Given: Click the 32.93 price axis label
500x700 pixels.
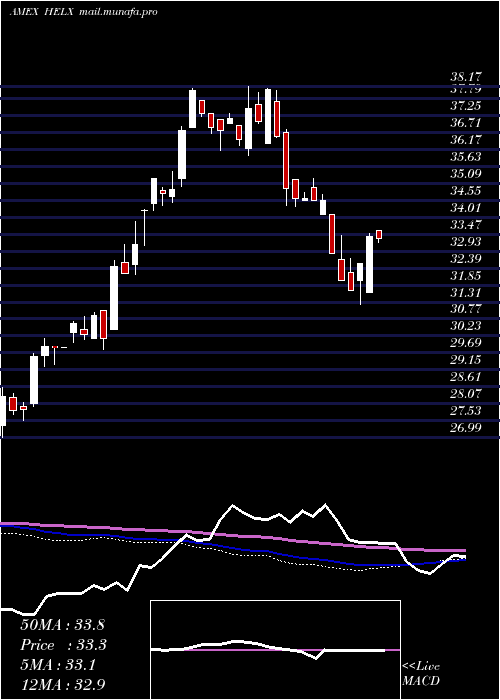Looking at the screenshot, I should (466, 242).
